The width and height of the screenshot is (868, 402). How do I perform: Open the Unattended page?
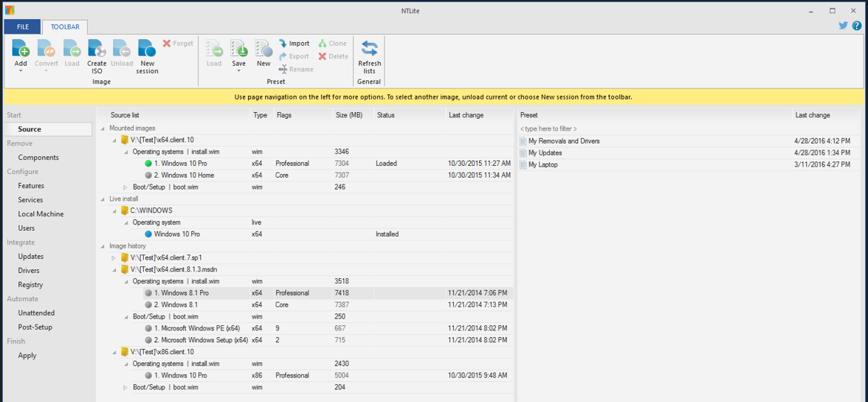(35, 313)
